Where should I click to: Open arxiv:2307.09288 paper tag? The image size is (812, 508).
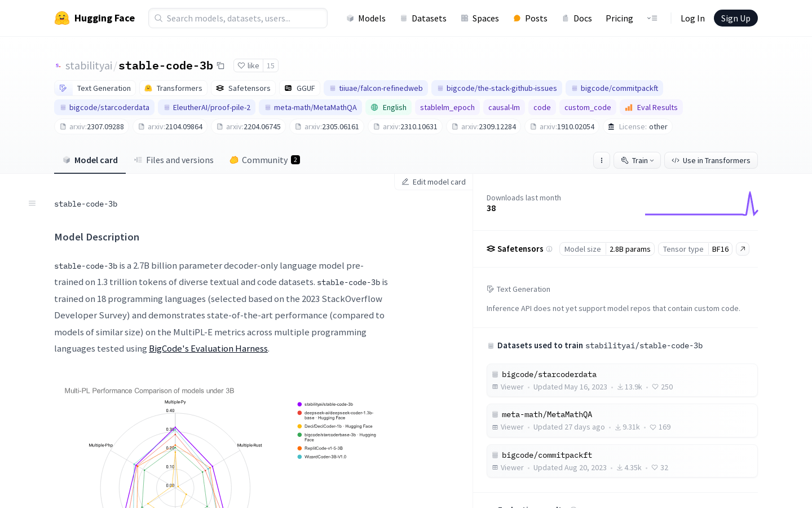[x=92, y=126]
